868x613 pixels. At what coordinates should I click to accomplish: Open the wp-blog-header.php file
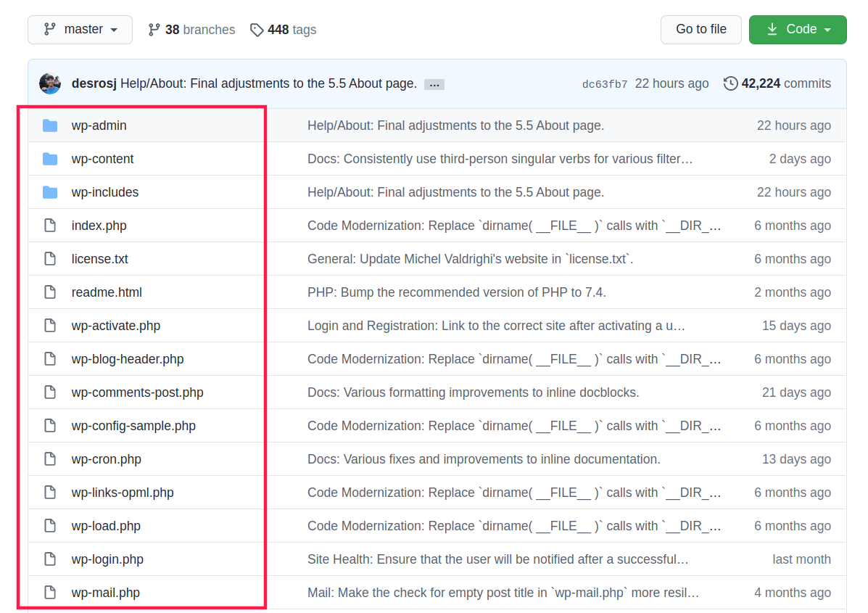tap(128, 359)
